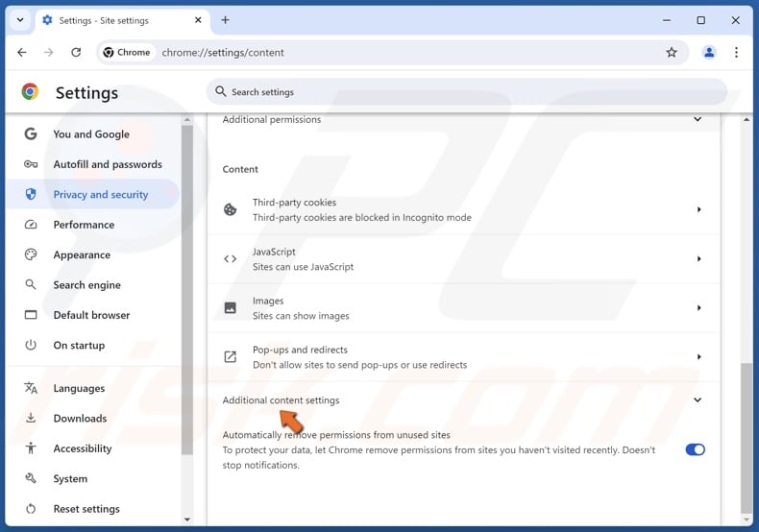Open Search engine settings
This screenshot has width=759, height=532.
click(x=93, y=285)
